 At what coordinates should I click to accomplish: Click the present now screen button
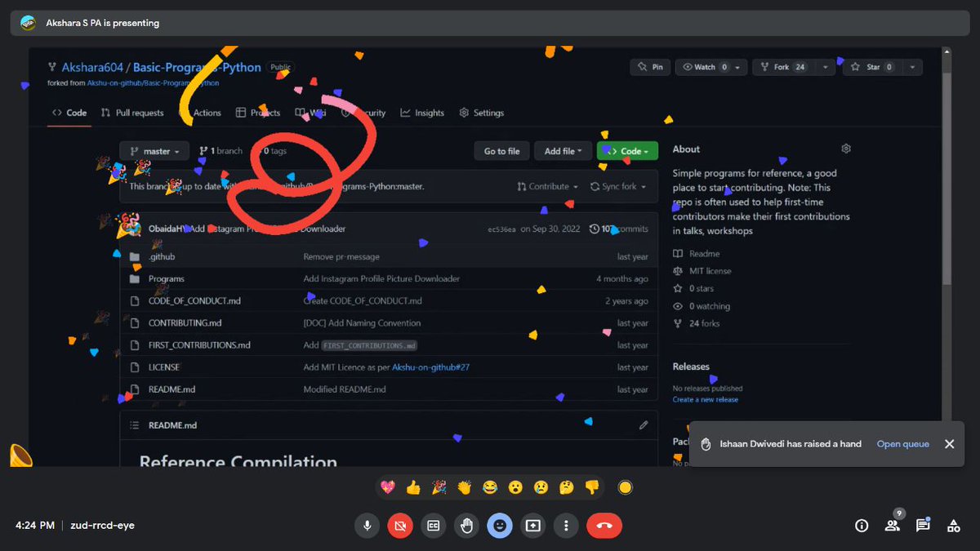[533, 526]
